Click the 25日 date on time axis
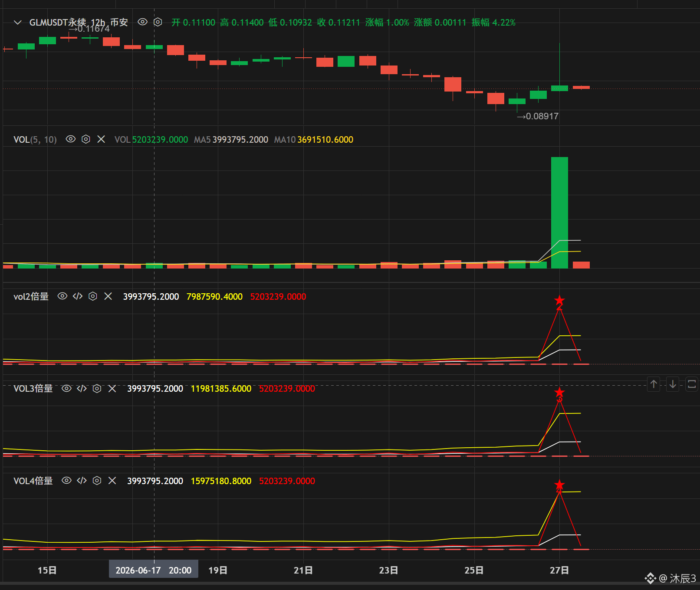 click(474, 570)
